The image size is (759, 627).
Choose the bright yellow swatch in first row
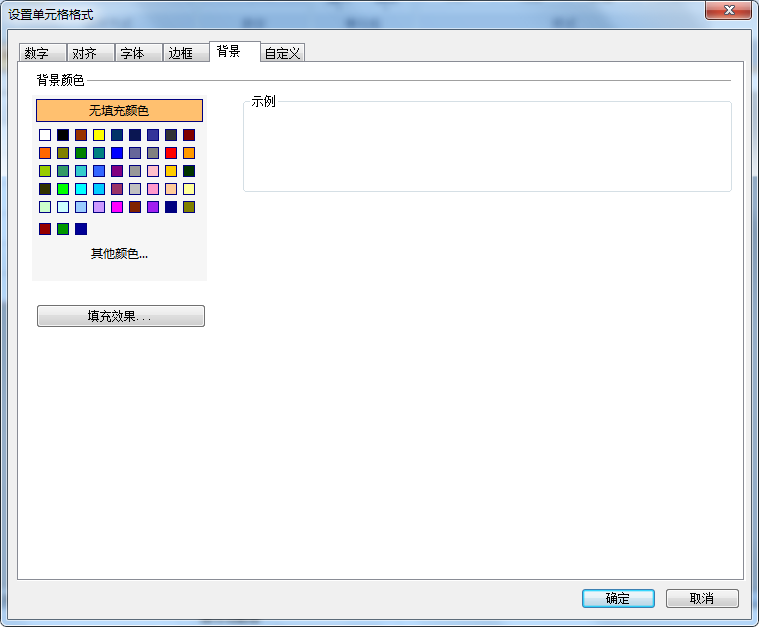[x=99, y=135]
